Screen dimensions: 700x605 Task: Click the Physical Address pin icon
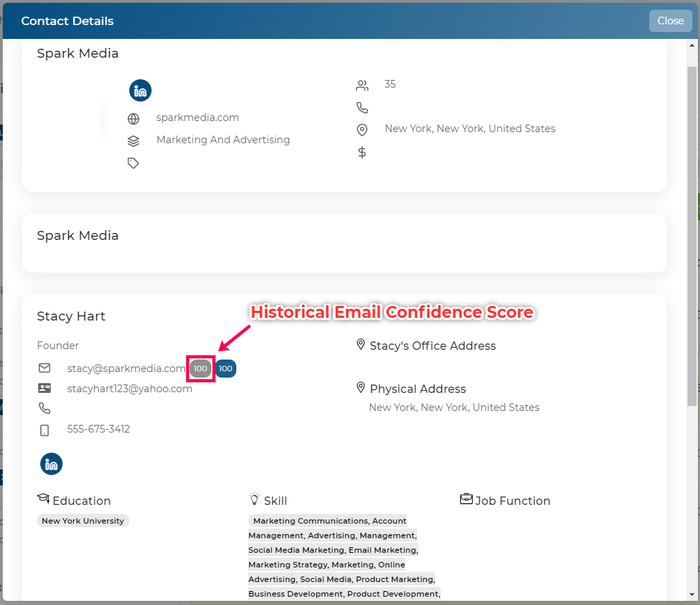click(361, 387)
